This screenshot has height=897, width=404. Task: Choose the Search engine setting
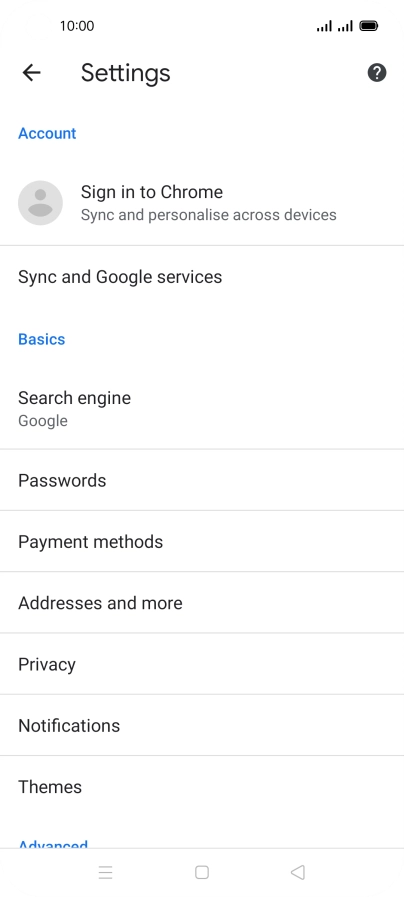[202, 408]
